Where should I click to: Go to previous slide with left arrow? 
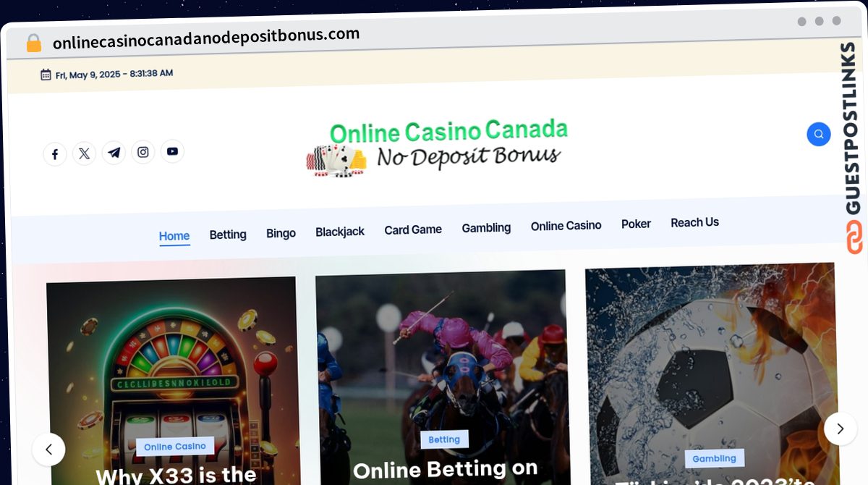click(x=48, y=450)
